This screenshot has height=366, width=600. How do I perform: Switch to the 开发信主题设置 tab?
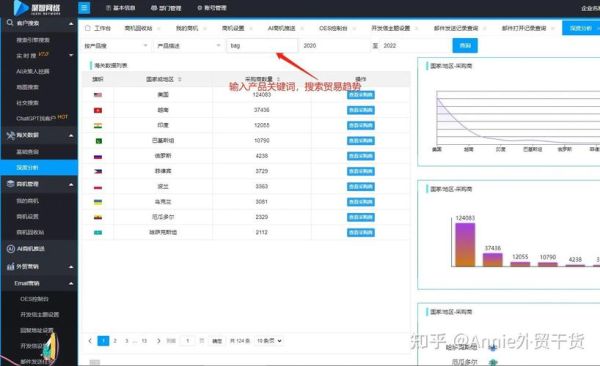coord(390,28)
